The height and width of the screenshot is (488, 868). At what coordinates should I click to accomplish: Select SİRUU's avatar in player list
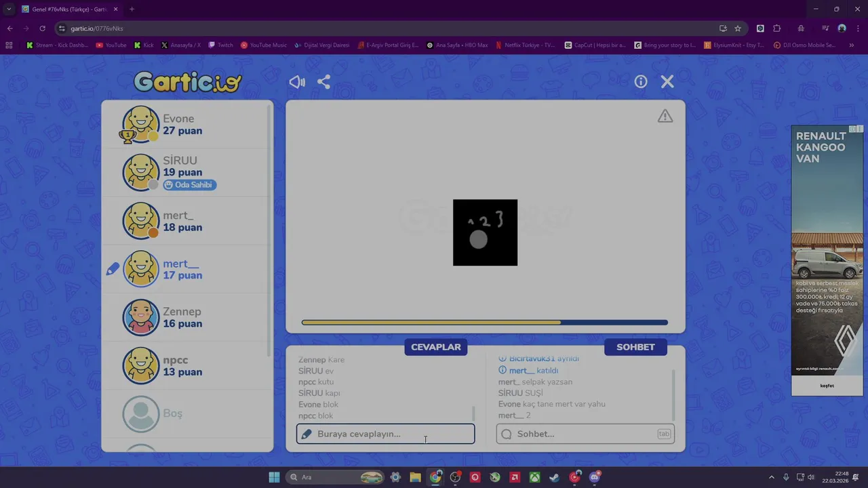pyautogui.click(x=140, y=172)
